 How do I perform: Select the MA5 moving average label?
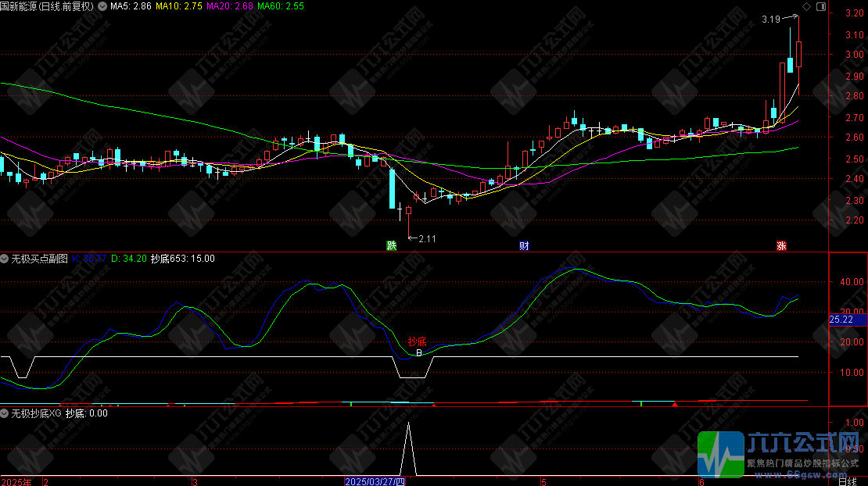[x=130, y=6]
